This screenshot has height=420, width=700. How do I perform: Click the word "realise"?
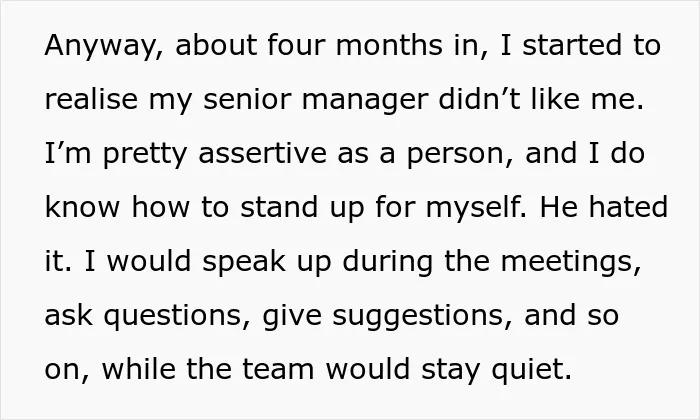91,99
